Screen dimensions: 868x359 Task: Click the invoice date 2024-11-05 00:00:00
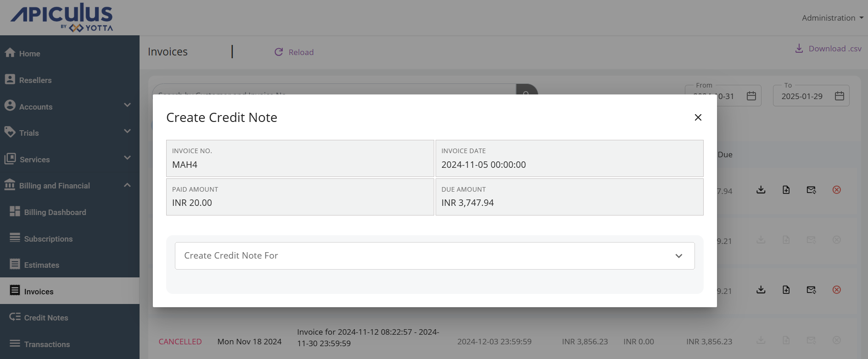(x=484, y=165)
